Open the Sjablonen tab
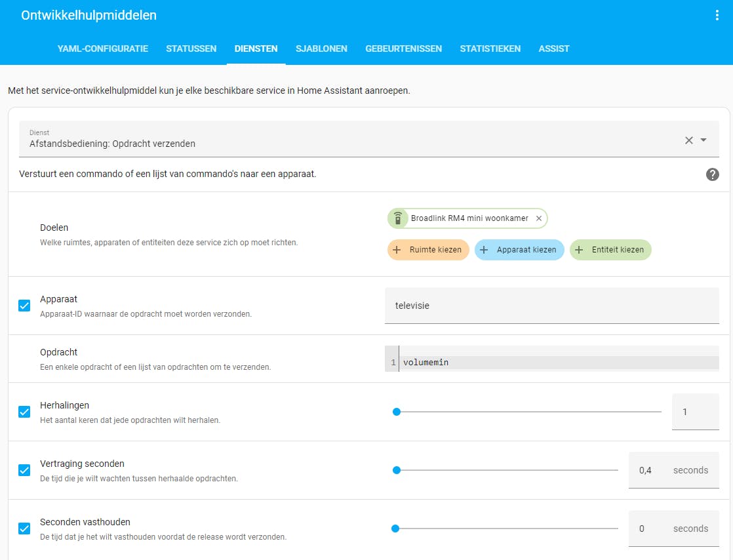 tap(321, 49)
